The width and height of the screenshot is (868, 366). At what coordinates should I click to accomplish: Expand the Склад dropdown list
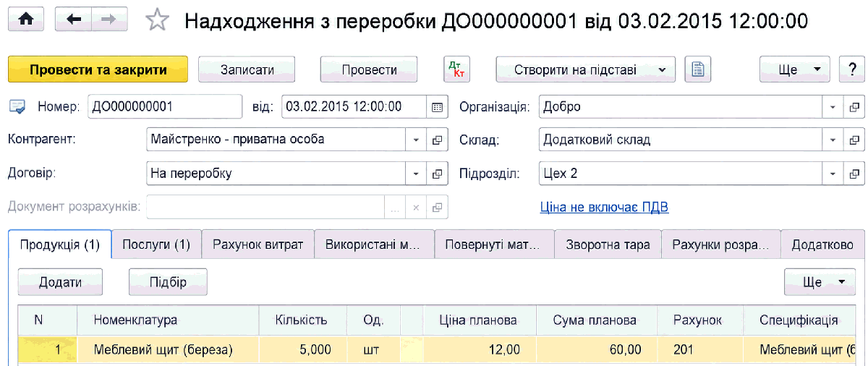(833, 140)
